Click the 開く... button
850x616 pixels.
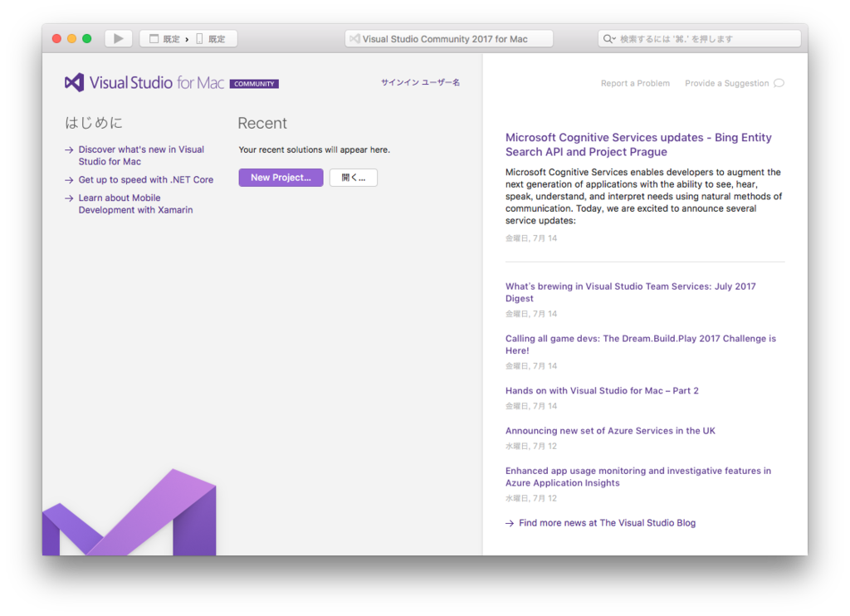pyautogui.click(x=353, y=178)
